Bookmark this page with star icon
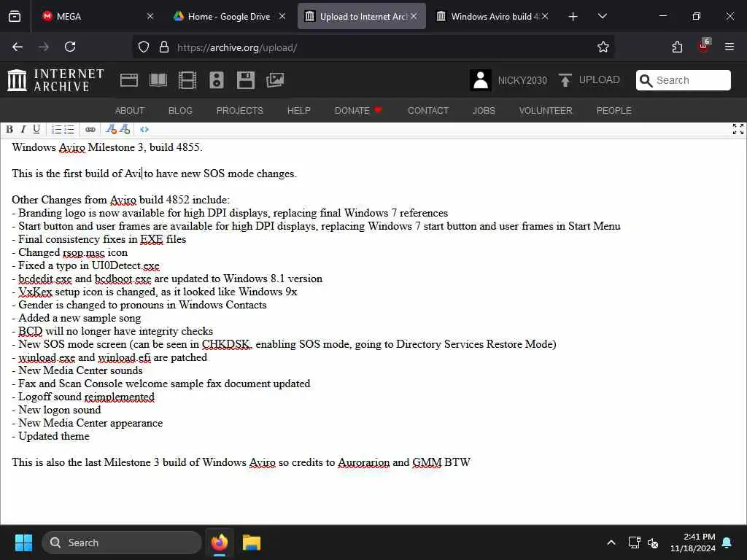Image resolution: width=747 pixels, height=560 pixels. 603,47
